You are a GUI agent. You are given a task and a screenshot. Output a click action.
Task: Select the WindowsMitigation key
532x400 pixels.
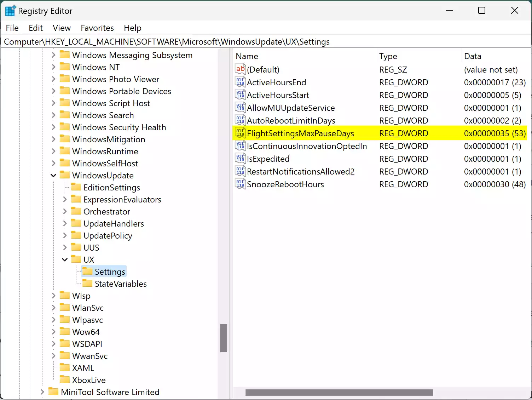coord(109,139)
